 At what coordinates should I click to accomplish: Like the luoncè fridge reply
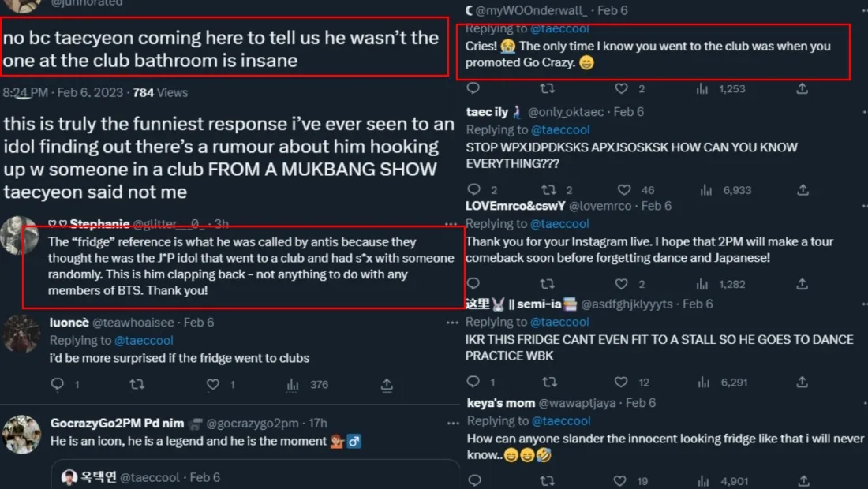click(212, 384)
